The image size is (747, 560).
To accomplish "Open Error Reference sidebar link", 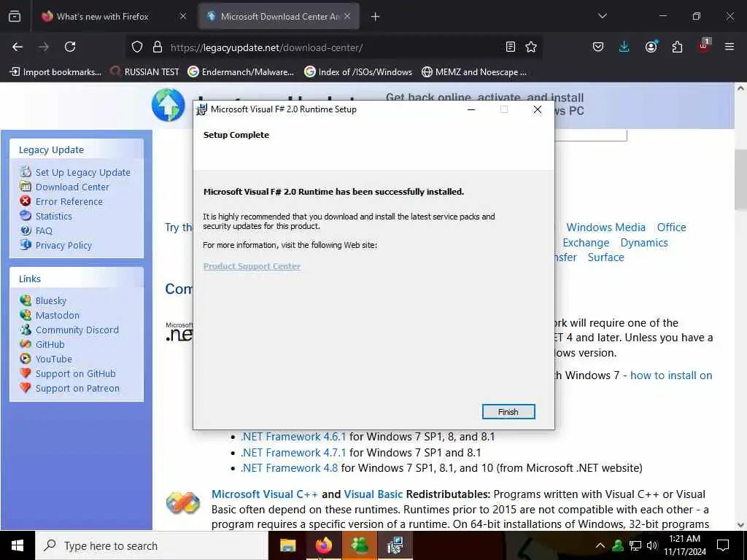I will pos(69,201).
